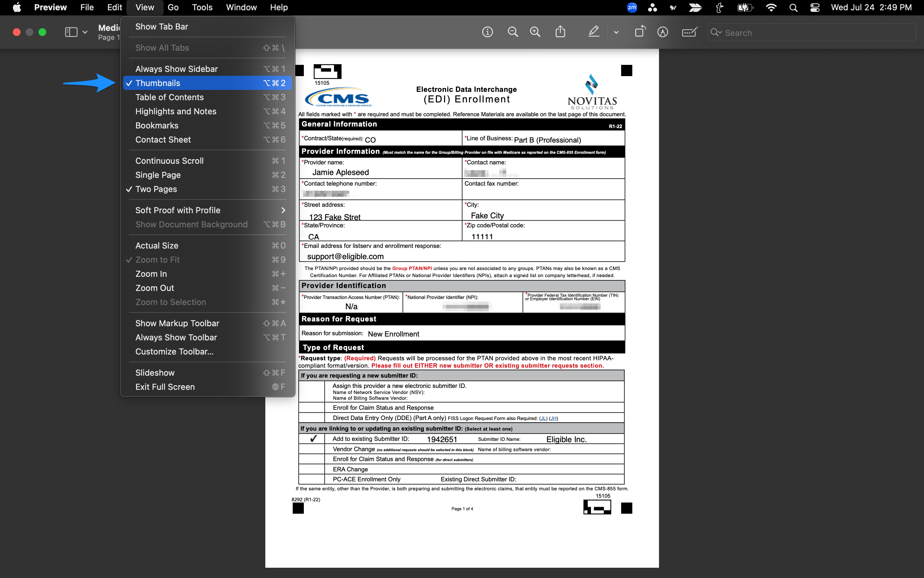This screenshot has height=578, width=924.
Task: Switch to Single Page layout
Action: (207, 175)
